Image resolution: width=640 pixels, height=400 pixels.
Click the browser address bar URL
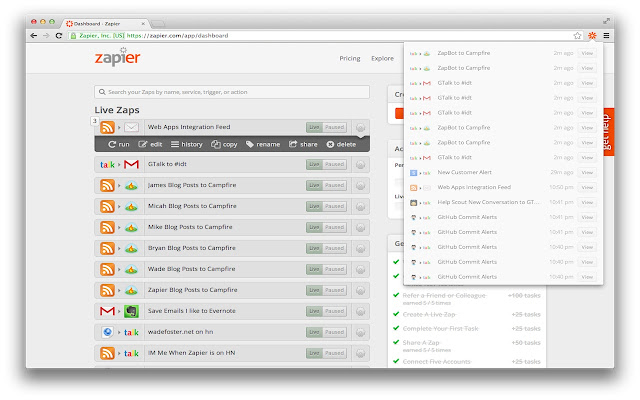177,36
